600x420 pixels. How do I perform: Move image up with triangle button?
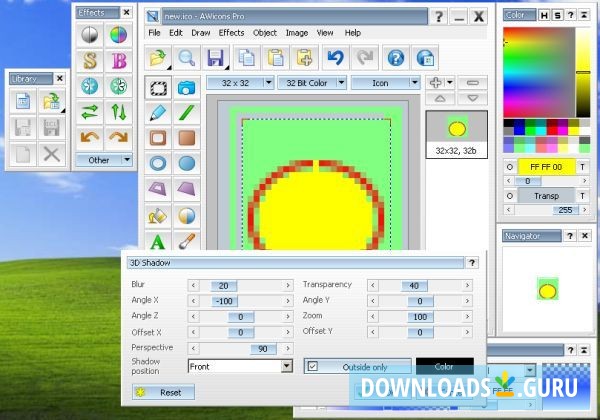[440, 98]
